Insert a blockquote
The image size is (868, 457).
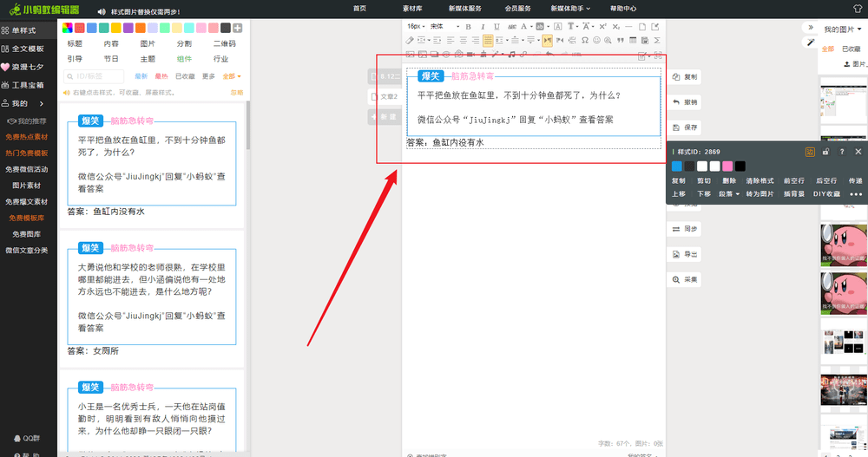click(621, 41)
